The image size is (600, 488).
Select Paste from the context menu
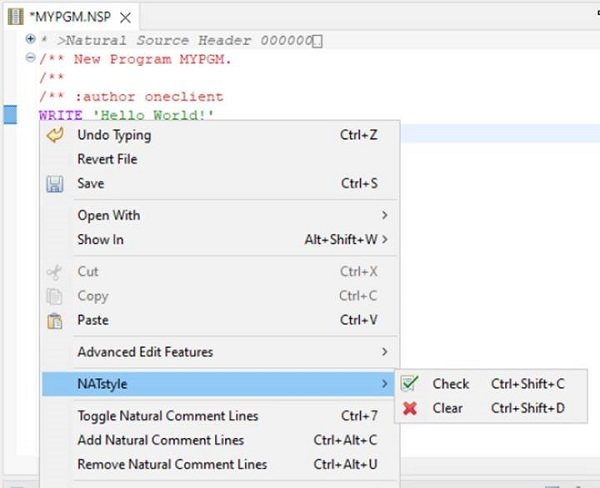click(219, 320)
